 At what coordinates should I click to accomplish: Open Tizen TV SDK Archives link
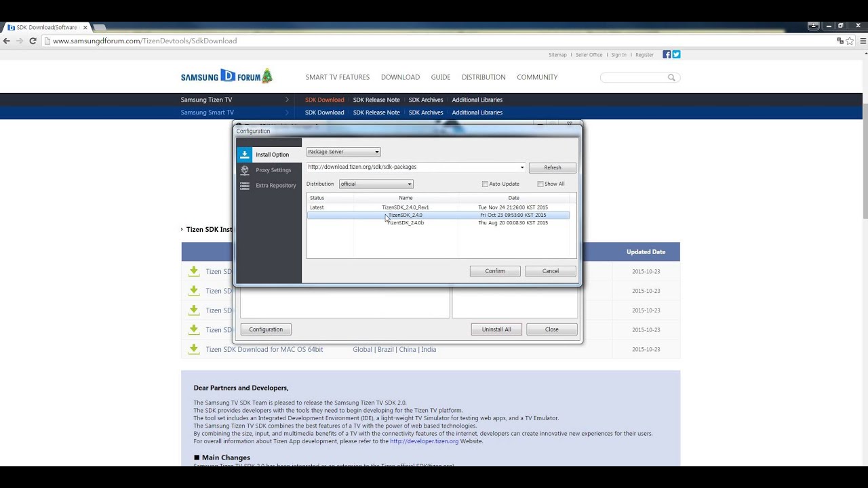(426, 100)
